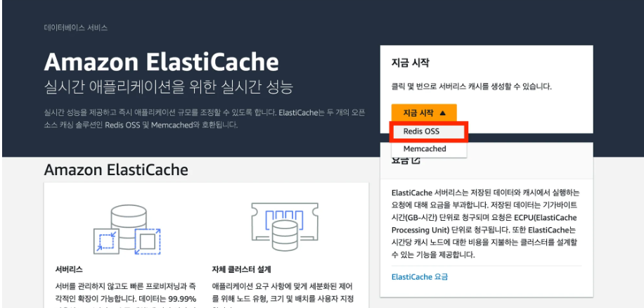Open the 지금 시작 dropdown button
644x308 pixels.
tap(424, 113)
